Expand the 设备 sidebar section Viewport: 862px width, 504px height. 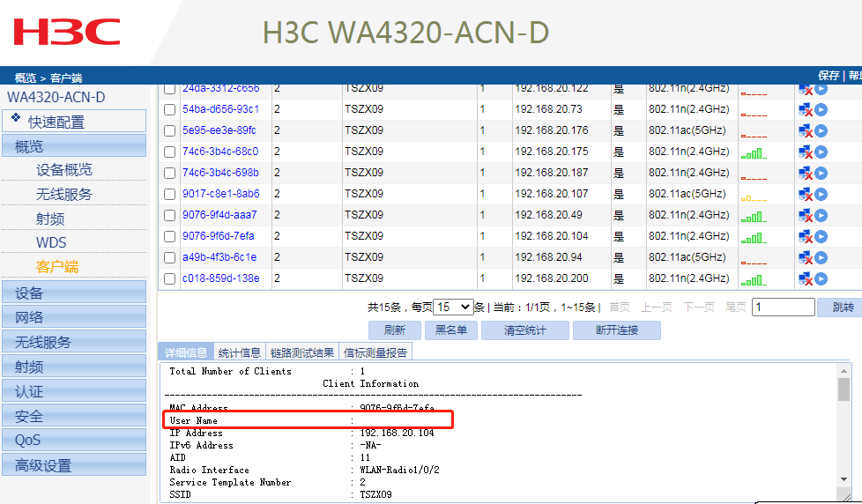(74, 293)
